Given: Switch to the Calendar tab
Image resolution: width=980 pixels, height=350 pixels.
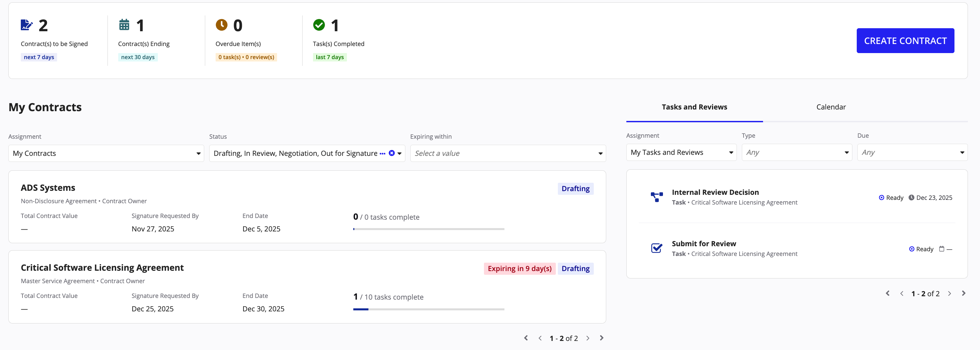Looking at the screenshot, I should coord(831,107).
